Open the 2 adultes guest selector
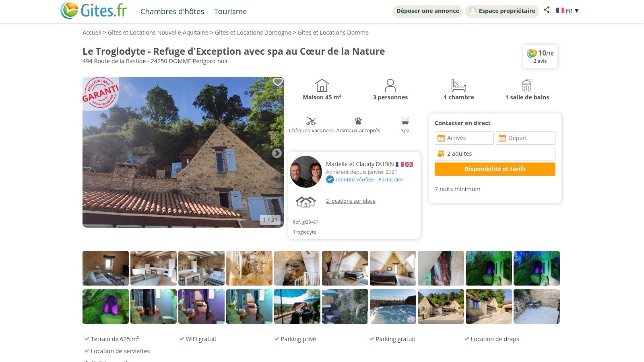 tap(495, 154)
